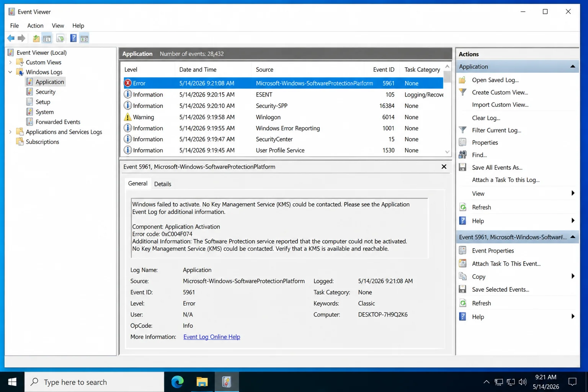Click the Attach Task To This Event icon

pos(462,263)
